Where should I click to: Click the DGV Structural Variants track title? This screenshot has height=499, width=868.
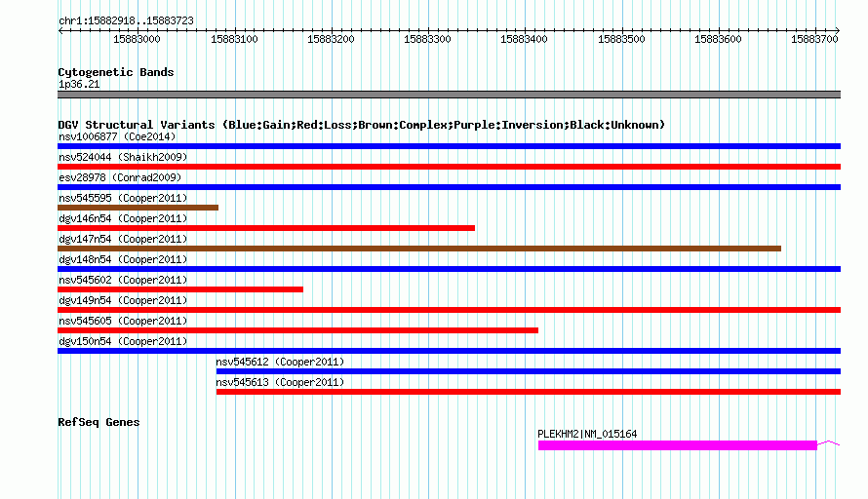pyautogui.click(x=362, y=125)
